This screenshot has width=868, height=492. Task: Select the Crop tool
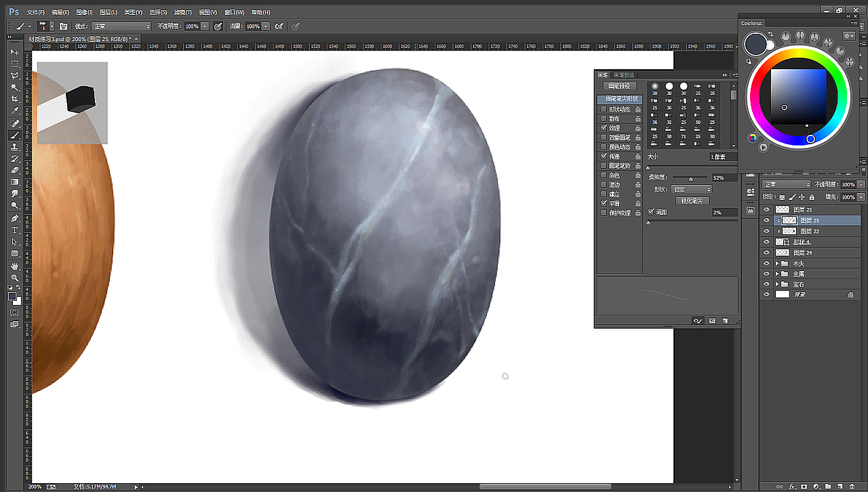click(x=15, y=99)
